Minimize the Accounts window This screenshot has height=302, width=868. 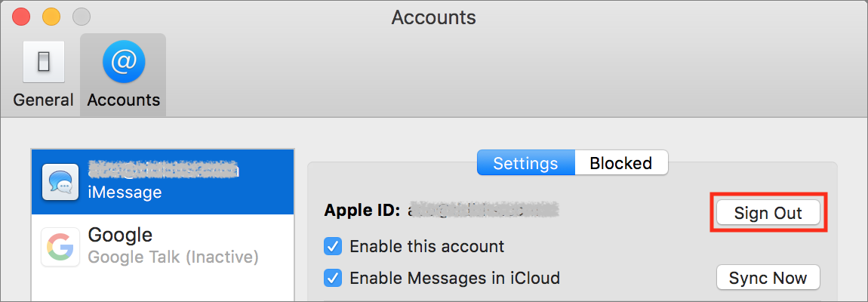coord(51,17)
